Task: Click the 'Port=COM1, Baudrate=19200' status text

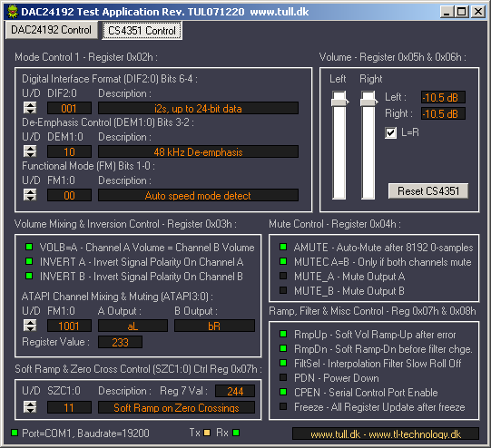Action: pyautogui.click(x=85, y=433)
